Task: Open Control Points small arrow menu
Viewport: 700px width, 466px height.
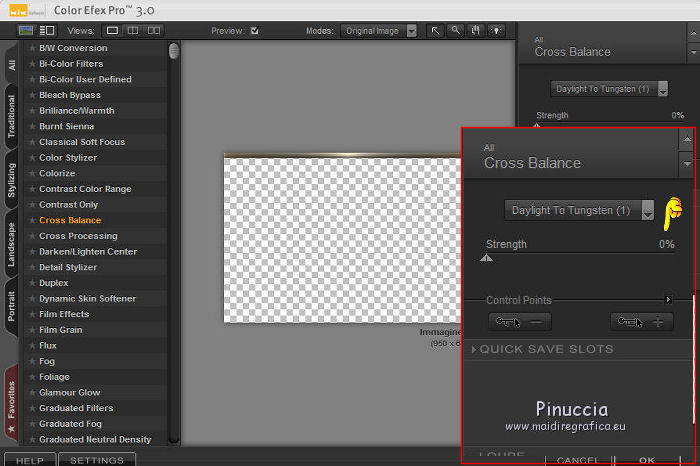Action: click(x=668, y=300)
